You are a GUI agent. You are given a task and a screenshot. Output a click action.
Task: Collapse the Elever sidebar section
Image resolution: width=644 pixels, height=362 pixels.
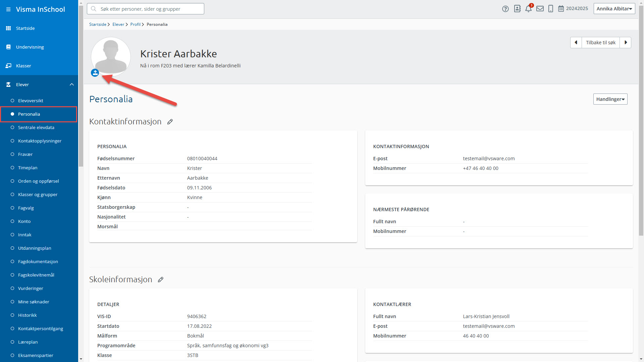71,84
